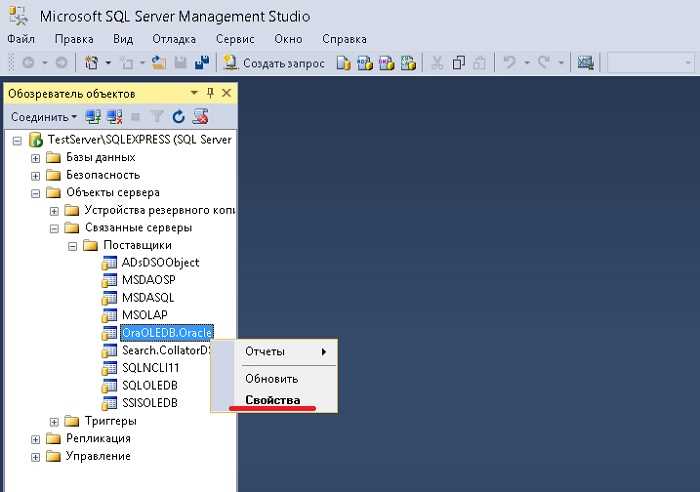Click the SQLNCLI11 provider icon
Image resolution: width=700 pixels, height=492 pixels.
(x=109, y=368)
